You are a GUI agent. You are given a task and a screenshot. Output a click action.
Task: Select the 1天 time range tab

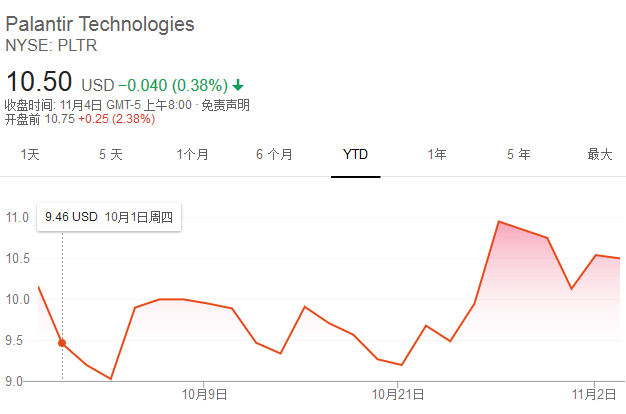29,154
